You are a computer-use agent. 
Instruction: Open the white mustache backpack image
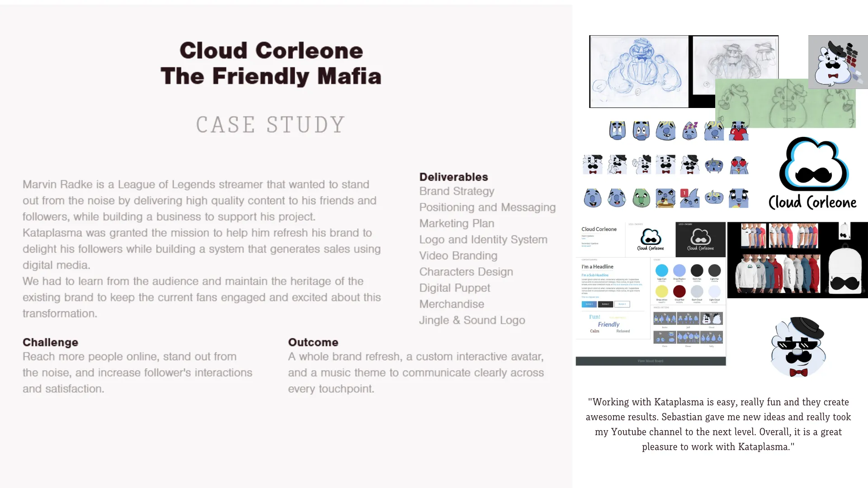coord(845,268)
